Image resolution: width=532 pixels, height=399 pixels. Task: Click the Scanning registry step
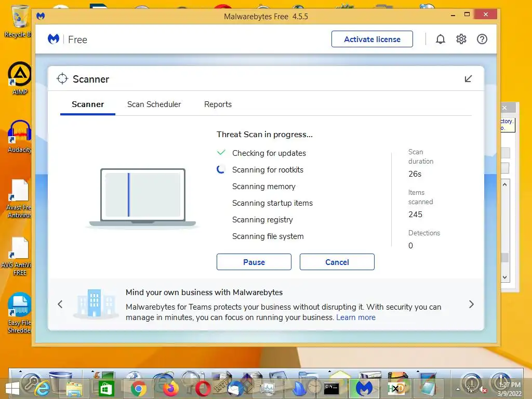262,220
